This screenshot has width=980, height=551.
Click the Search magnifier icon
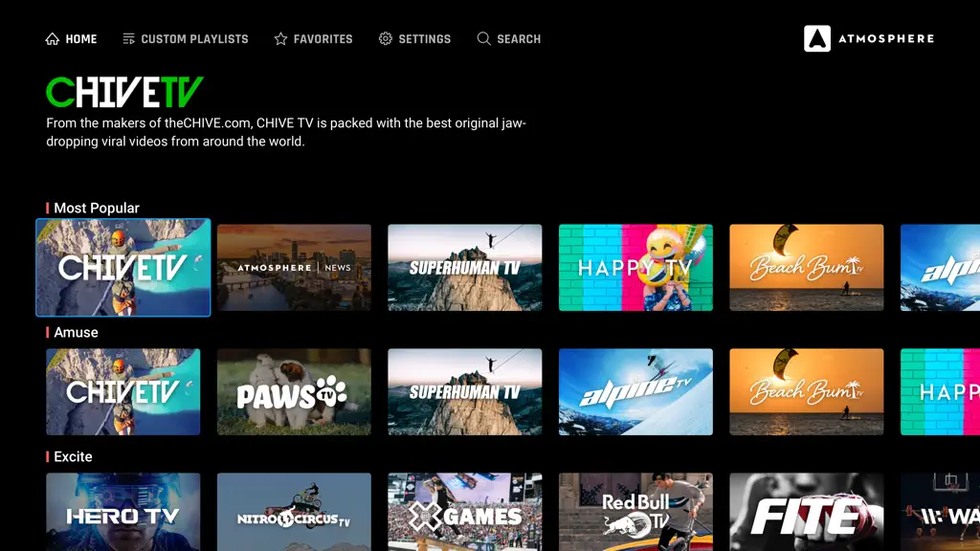click(483, 38)
